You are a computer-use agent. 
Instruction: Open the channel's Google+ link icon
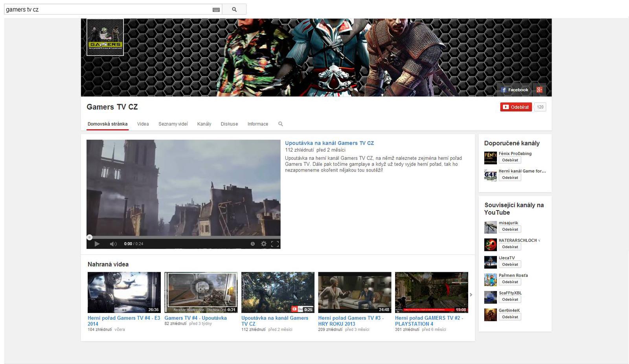point(539,90)
